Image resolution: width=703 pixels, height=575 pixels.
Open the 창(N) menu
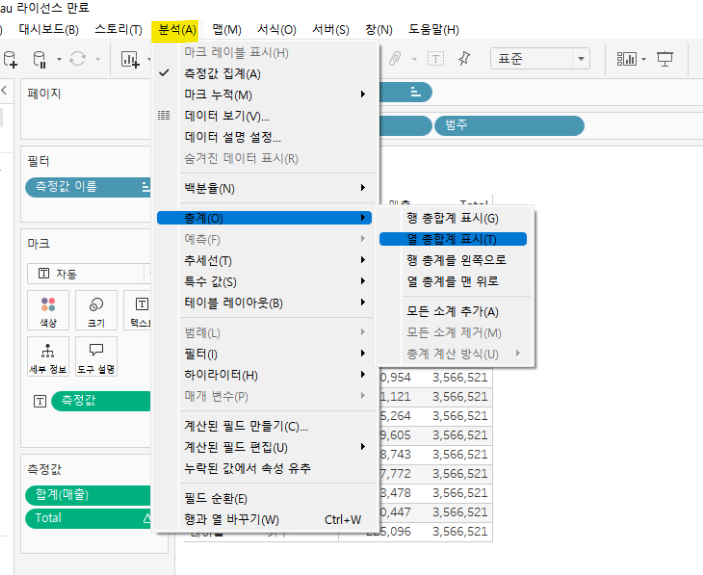(379, 30)
